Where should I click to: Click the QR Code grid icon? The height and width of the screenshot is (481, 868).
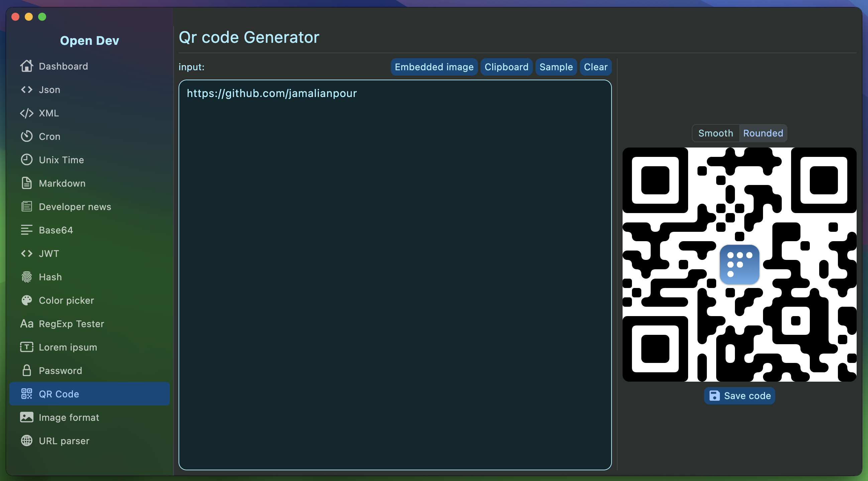27,394
